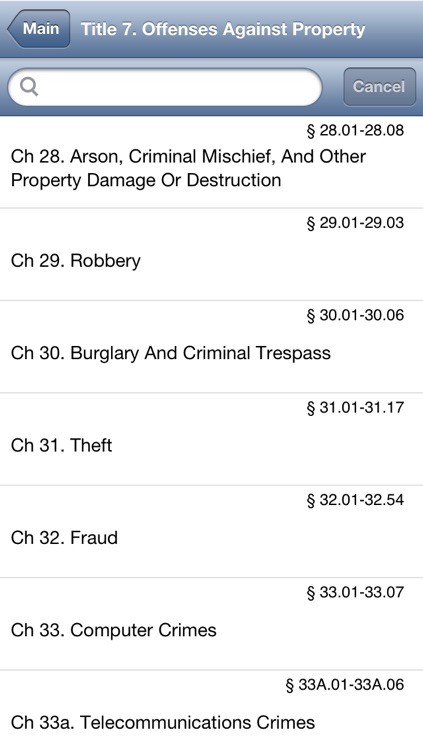This screenshot has height=750, width=423.
Task: Tap section range § 29.01-29.03
Action: click(355, 222)
